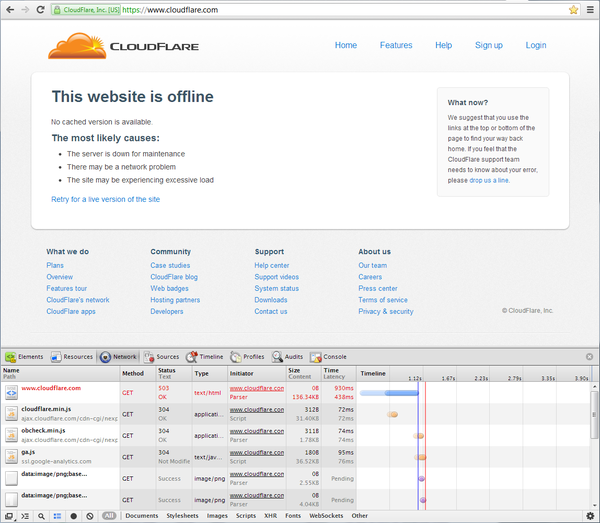Sort by the Initiator column header

tap(257, 373)
